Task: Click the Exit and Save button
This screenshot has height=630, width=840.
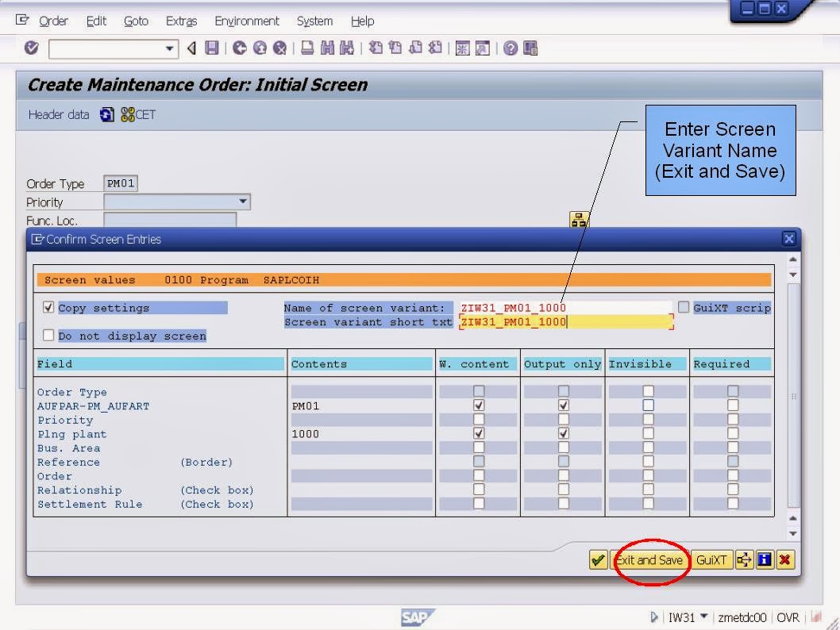Action: pos(650,560)
